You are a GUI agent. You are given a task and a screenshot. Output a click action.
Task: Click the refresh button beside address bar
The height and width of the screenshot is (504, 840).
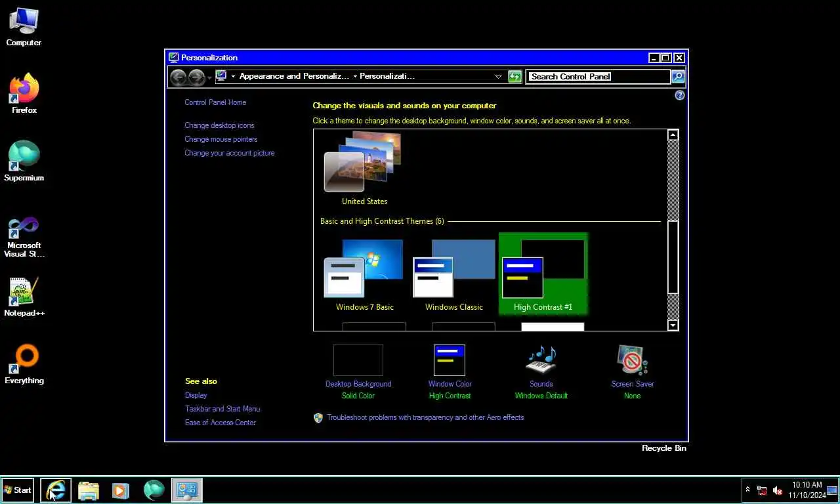click(515, 76)
